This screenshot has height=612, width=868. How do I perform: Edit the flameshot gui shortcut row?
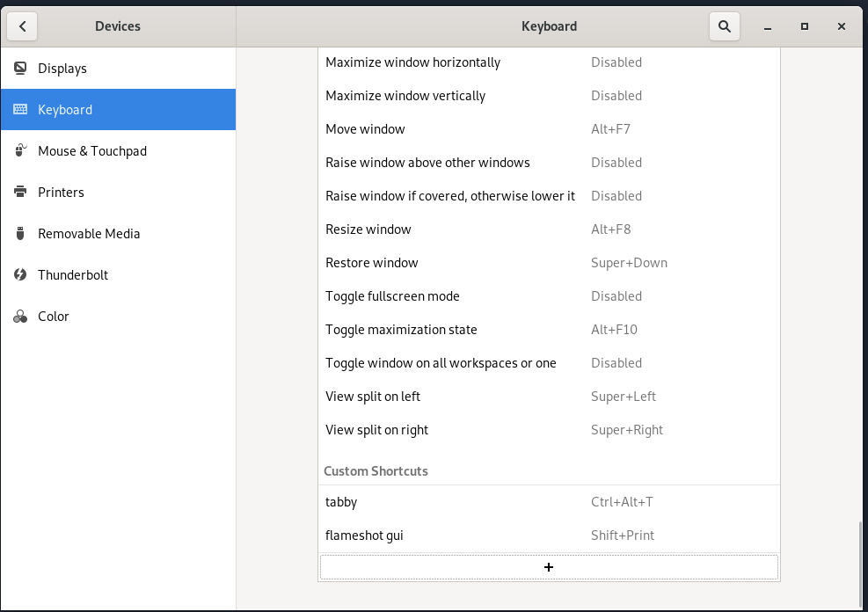(549, 535)
